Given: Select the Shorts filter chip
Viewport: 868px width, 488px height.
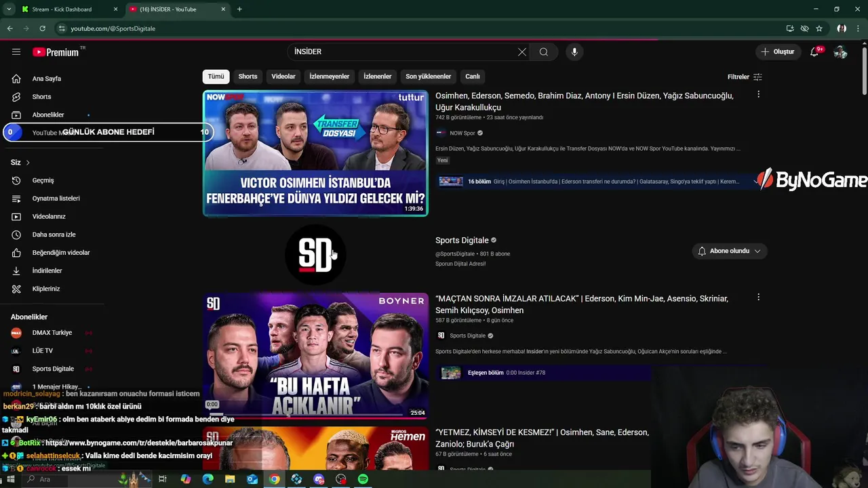Looking at the screenshot, I should 248,77.
